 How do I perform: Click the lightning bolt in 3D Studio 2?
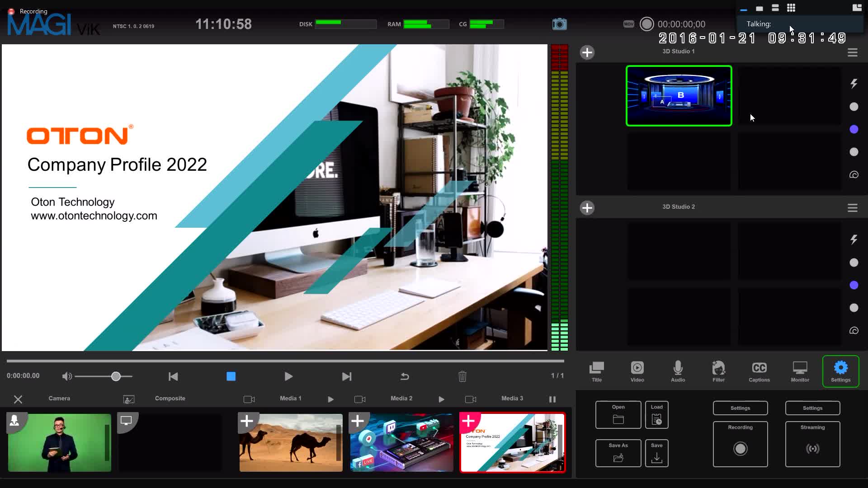click(854, 239)
